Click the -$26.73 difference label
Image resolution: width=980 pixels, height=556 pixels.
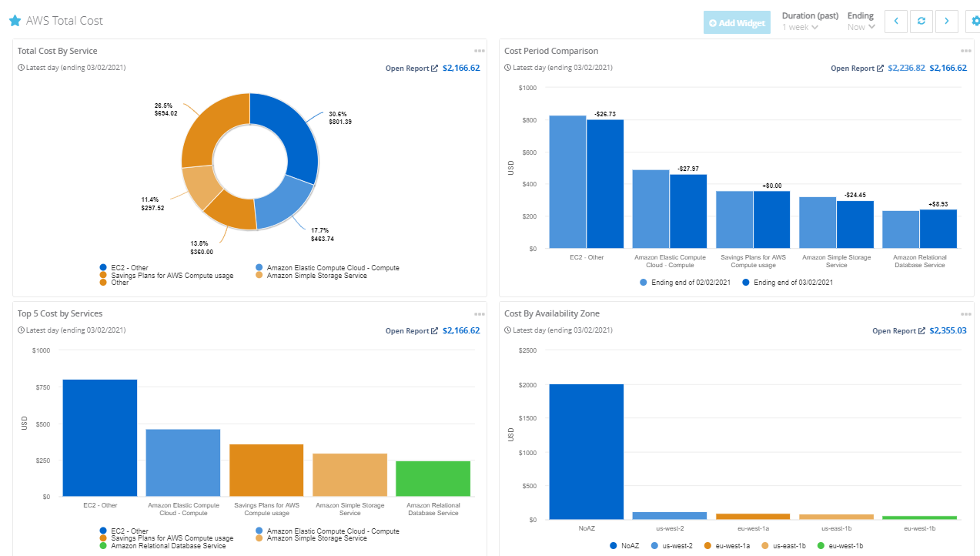[x=605, y=114]
